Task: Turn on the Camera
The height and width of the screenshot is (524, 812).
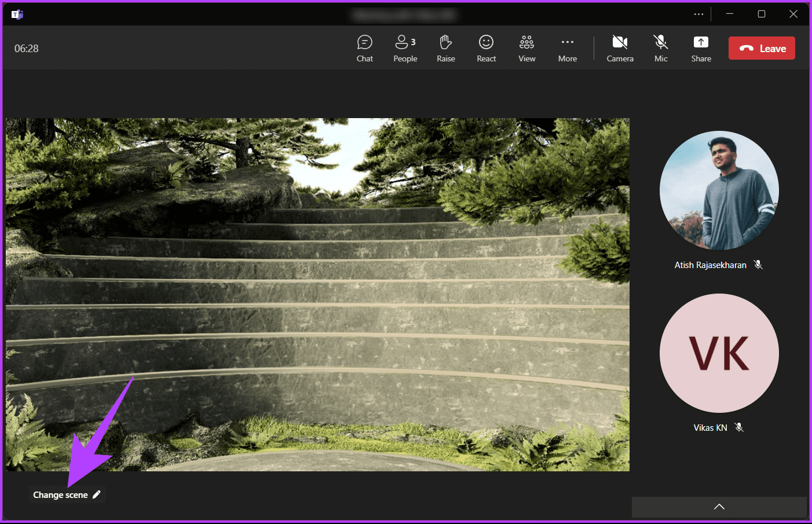Action: click(x=620, y=49)
